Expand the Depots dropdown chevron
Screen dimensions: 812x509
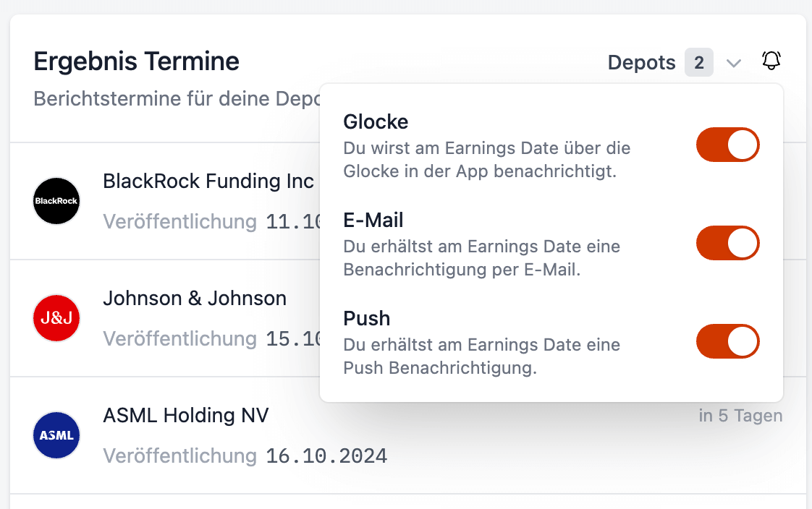pyautogui.click(x=734, y=62)
